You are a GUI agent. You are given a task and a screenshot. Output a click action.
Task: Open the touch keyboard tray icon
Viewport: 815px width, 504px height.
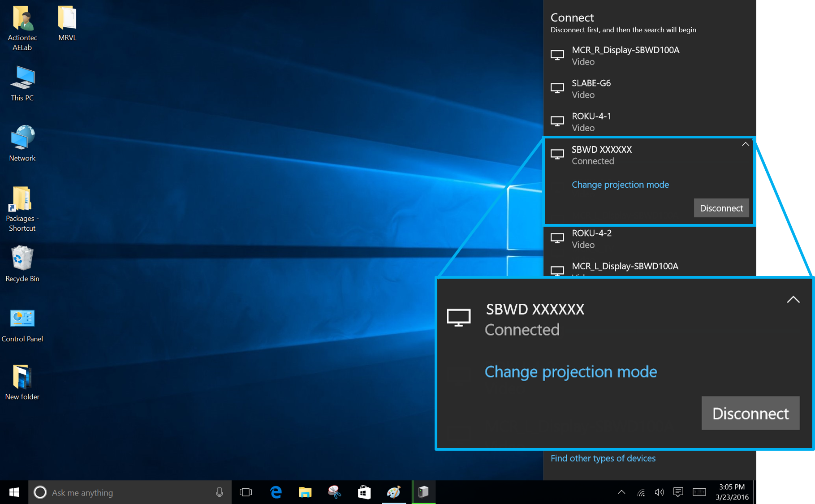tap(699, 492)
